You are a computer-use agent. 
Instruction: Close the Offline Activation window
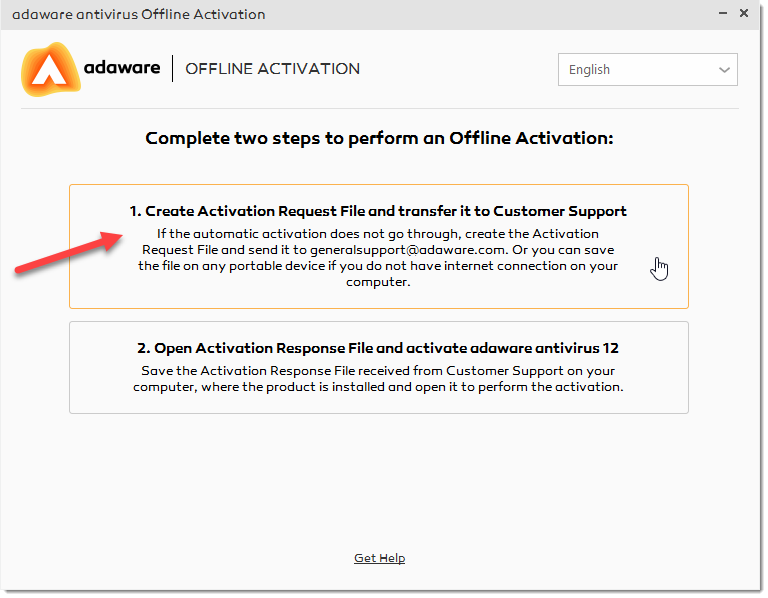(x=744, y=14)
